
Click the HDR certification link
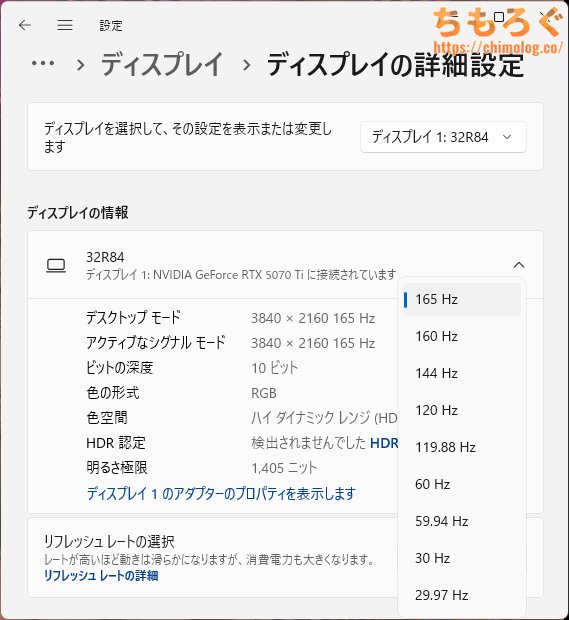point(384,443)
